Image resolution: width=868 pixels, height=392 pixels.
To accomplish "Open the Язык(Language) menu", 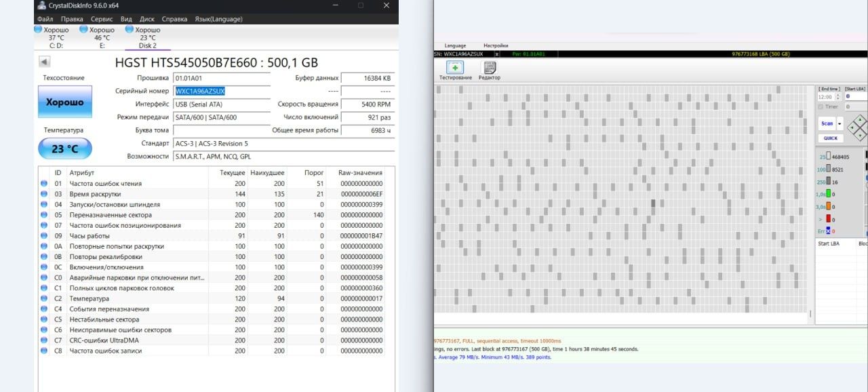I will (218, 19).
